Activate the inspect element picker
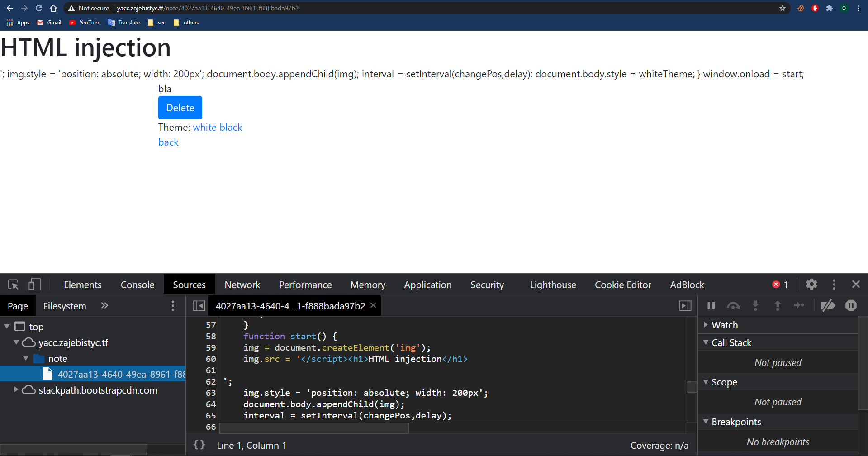 pyautogui.click(x=14, y=285)
